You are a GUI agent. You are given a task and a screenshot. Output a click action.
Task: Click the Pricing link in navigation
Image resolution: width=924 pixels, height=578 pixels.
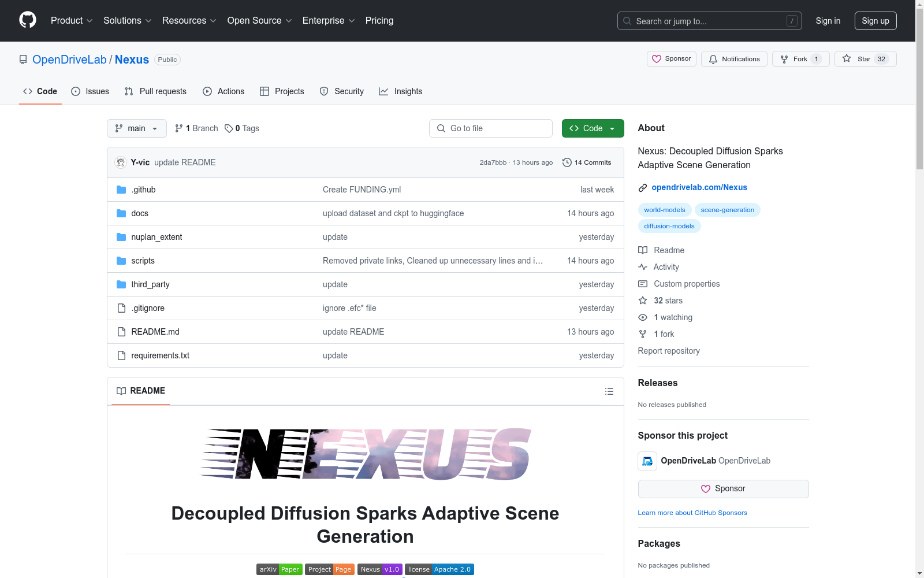[379, 21]
